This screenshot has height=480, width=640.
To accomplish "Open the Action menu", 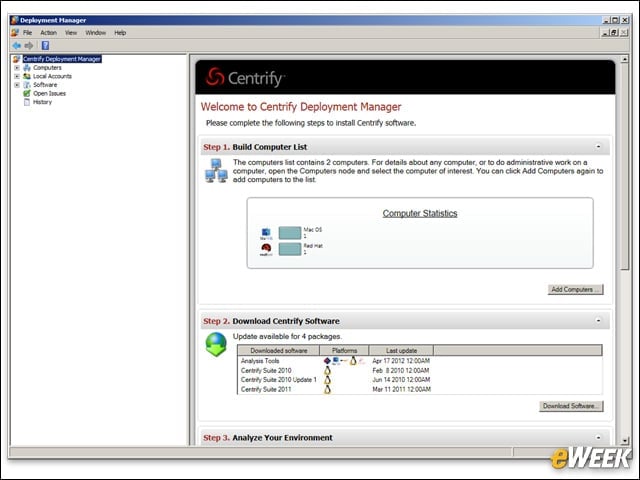I will pyautogui.click(x=48, y=33).
